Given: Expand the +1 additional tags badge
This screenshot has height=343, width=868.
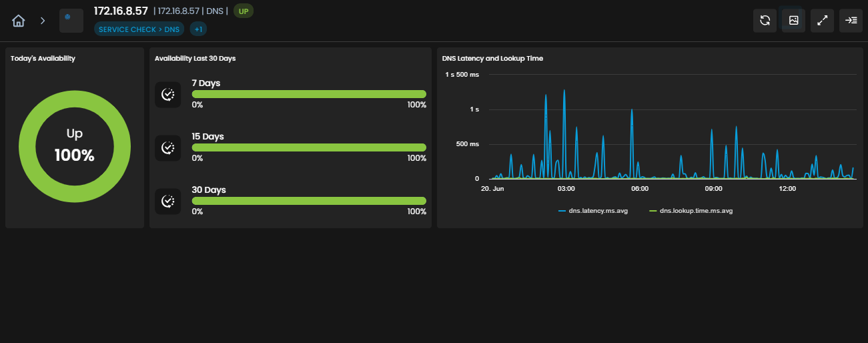Looking at the screenshot, I should click(198, 29).
